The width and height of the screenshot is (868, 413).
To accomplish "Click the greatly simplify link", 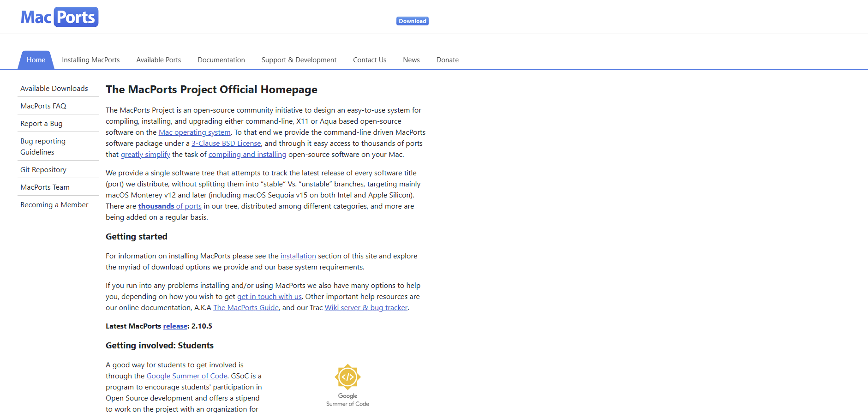I will (145, 155).
